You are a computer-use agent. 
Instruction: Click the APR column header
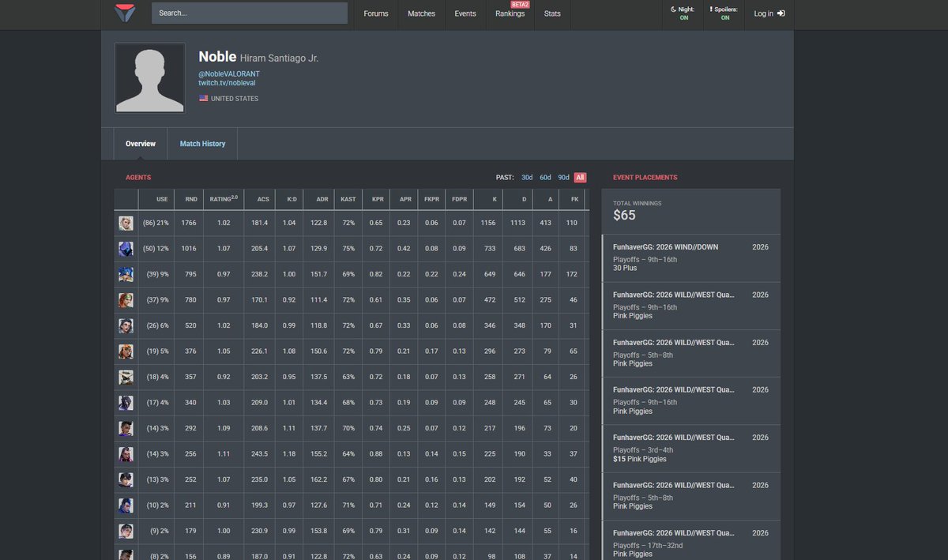[x=404, y=199]
